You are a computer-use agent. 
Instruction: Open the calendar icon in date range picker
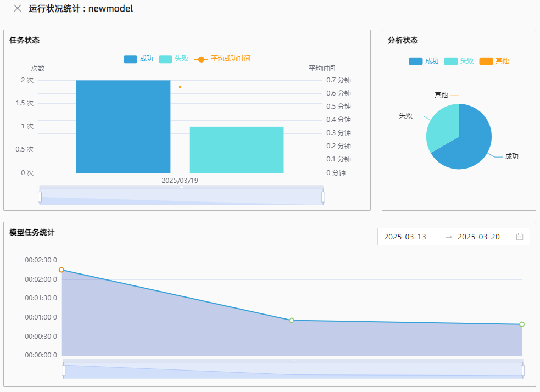point(520,237)
